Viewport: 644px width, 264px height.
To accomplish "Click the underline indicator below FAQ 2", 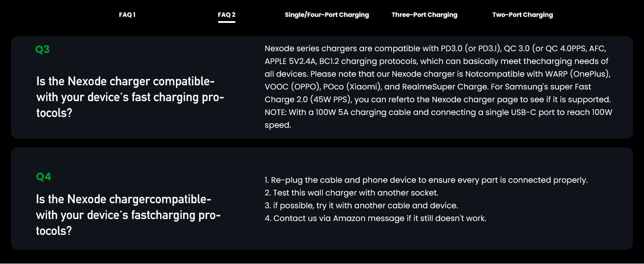I will [227, 21].
